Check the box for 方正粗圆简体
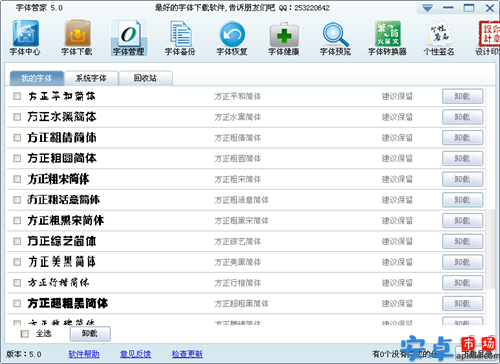 [17, 158]
